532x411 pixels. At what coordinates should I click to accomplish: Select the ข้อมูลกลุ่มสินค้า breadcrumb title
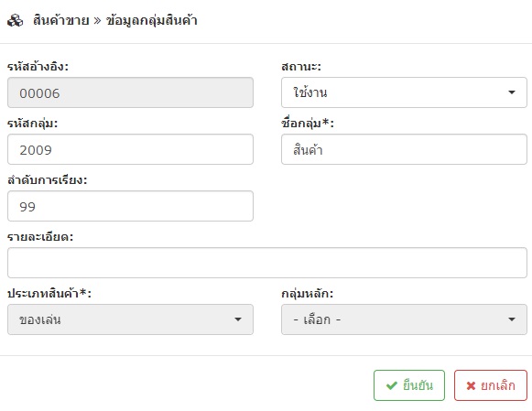[152, 21]
